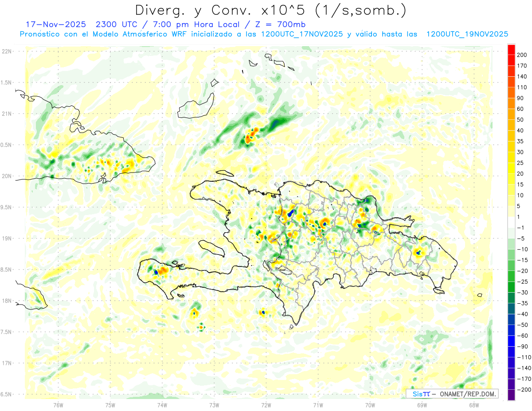Click the "75W" longitude label
The height and width of the screenshot is (411, 532).
pos(110,404)
